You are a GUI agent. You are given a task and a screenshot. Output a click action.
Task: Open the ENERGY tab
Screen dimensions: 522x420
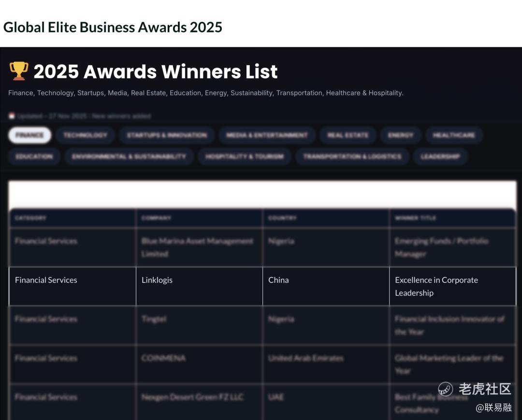click(401, 135)
